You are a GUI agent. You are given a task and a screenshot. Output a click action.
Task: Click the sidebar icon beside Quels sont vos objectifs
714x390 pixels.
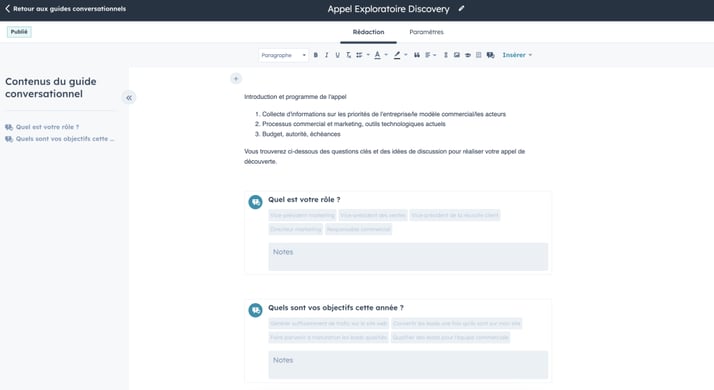9,139
